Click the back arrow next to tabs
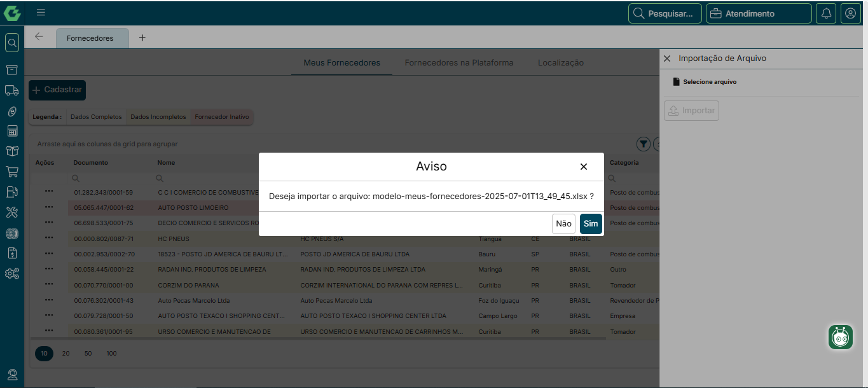This screenshot has width=868, height=388. pos(39,37)
